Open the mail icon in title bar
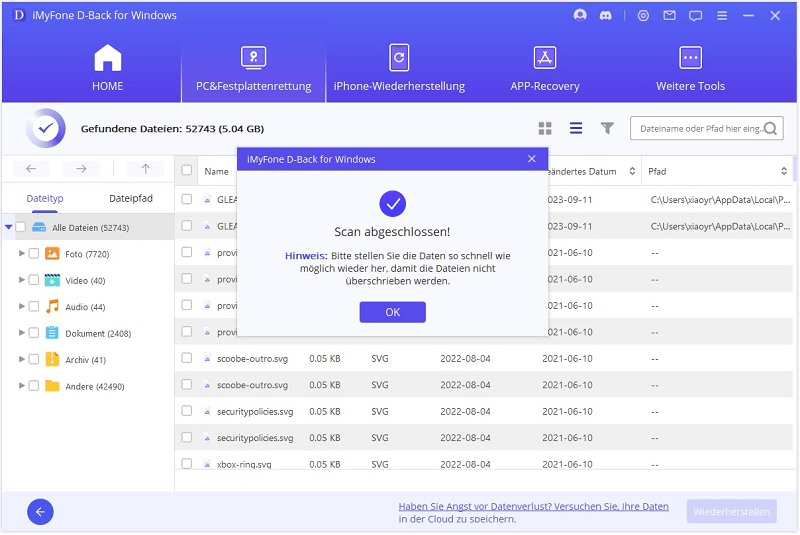 [x=669, y=16]
